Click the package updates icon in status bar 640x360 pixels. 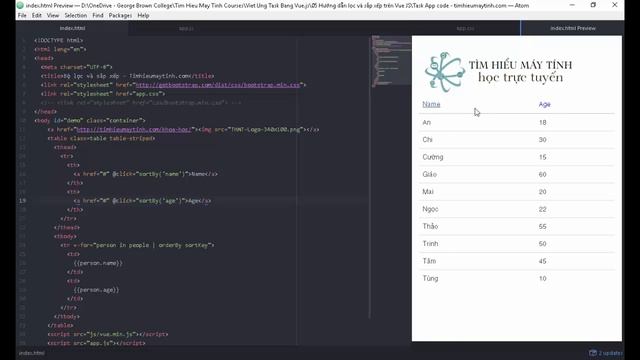pyautogui.click(x=593, y=353)
